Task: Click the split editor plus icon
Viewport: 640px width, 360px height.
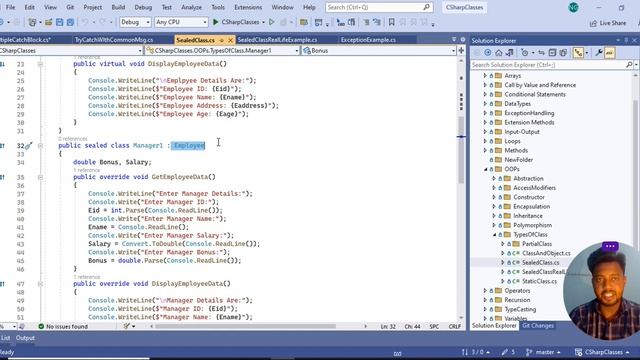Action: 461,51
